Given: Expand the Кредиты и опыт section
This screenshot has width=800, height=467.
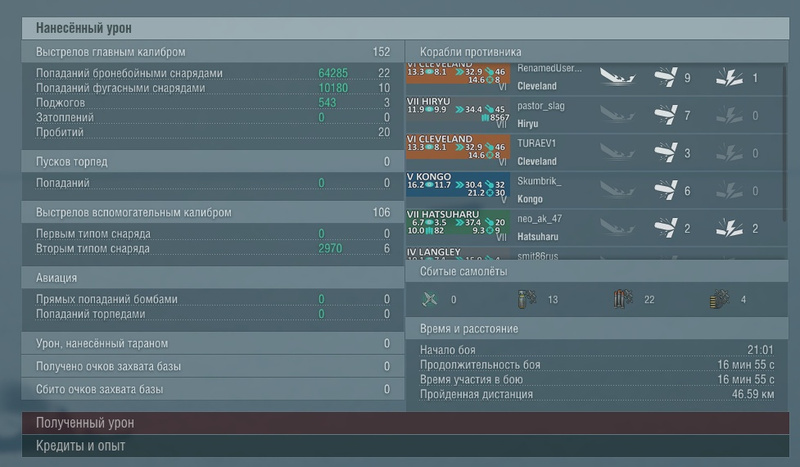Looking at the screenshot, I should click(x=400, y=446).
